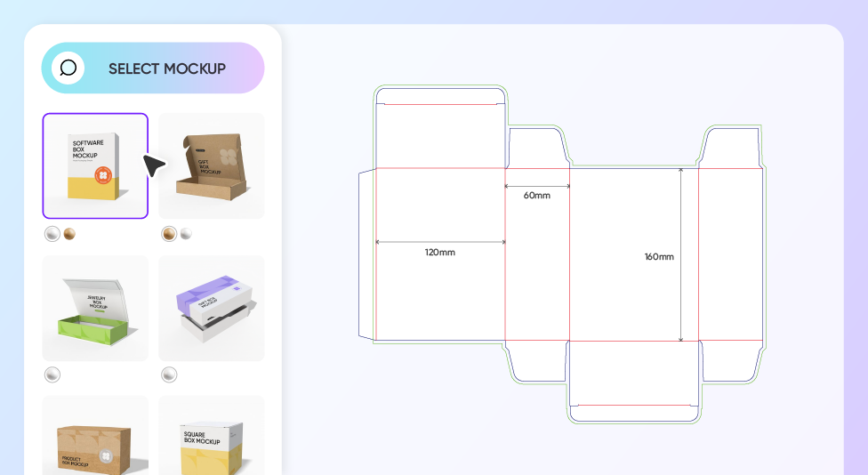The image size is (868, 475).
Task: Choose the kraft Gift Box Mockup thumbnail
Action: click(x=211, y=165)
